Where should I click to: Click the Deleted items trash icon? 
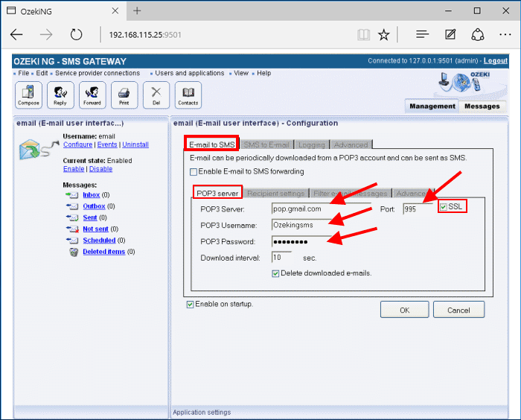(x=74, y=252)
